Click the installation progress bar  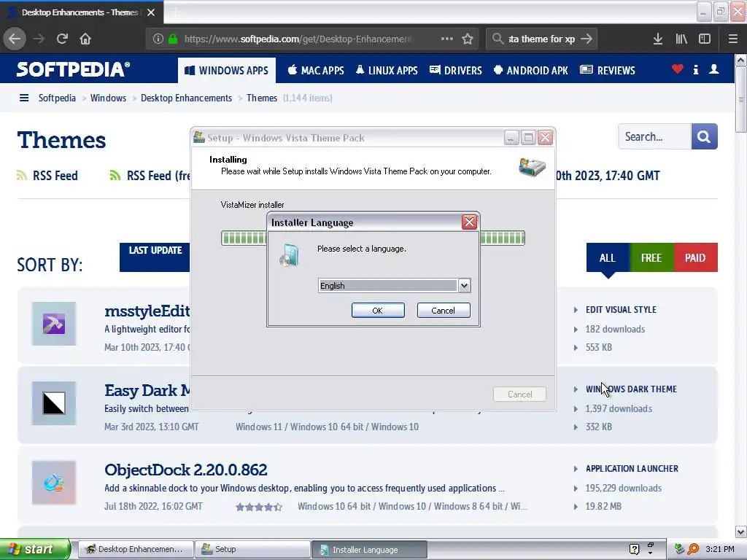[x=373, y=238]
